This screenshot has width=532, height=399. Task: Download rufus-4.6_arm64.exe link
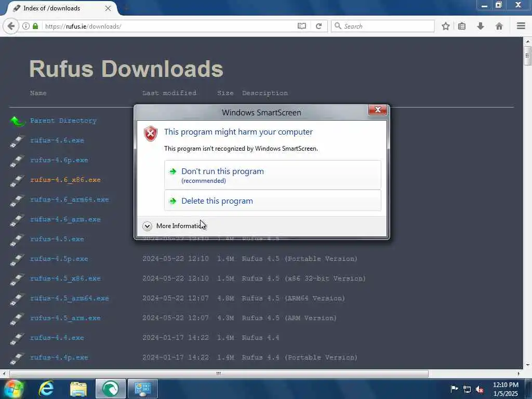[x=69, y=199]
